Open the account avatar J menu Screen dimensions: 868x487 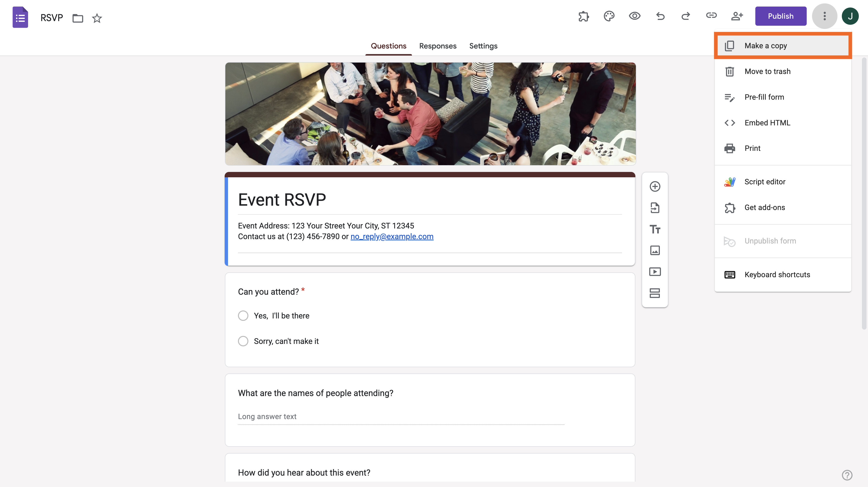tap(850, 16)
